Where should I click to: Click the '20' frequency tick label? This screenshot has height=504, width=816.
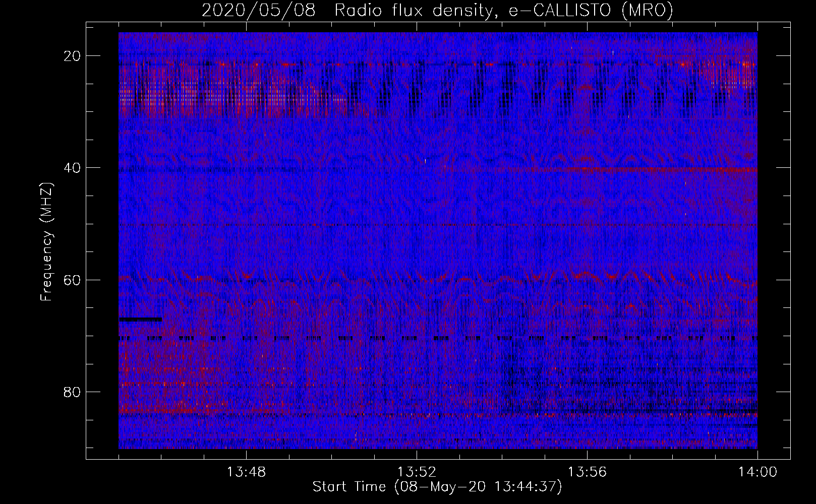pos(73,56)
